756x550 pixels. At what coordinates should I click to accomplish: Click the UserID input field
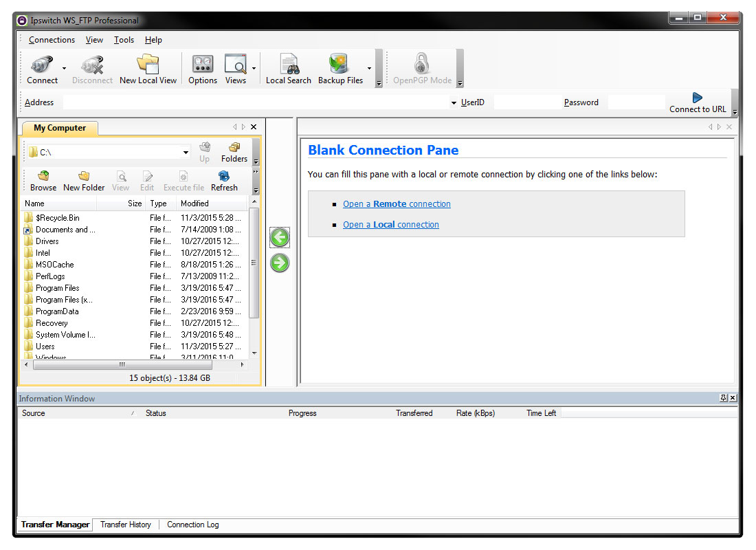[x=528, y=102]
